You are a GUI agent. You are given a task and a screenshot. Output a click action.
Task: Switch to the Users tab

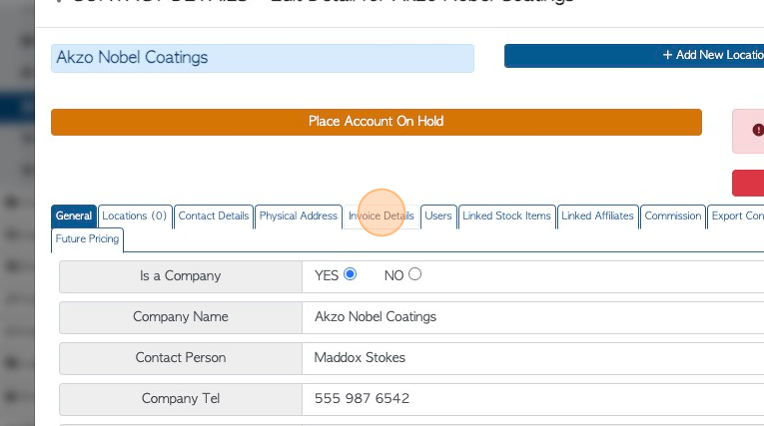(438, 216)
